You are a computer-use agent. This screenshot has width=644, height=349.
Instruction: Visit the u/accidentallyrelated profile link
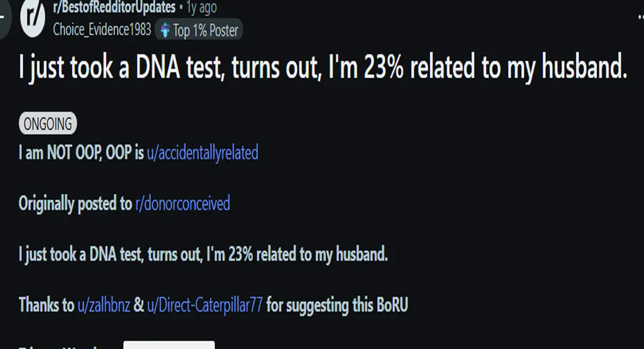click(202, 153)
